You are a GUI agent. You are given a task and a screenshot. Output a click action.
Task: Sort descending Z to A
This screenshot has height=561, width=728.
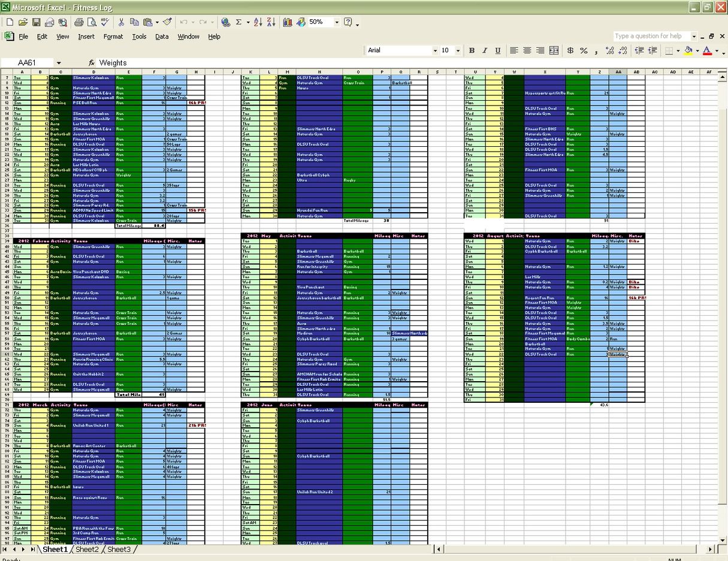click(x=271, y=22)
